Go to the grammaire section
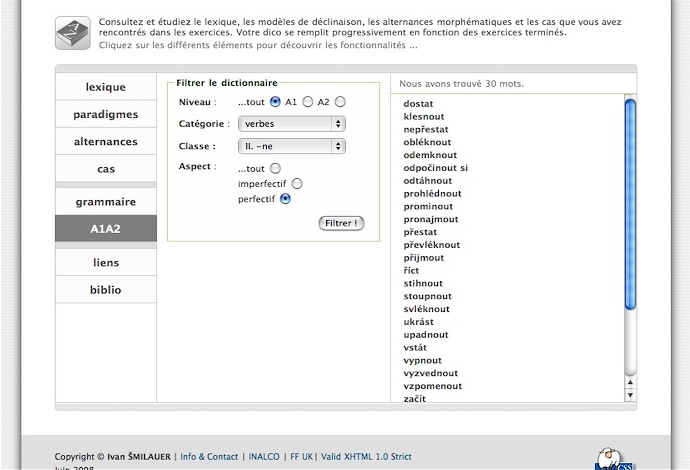 106,202
